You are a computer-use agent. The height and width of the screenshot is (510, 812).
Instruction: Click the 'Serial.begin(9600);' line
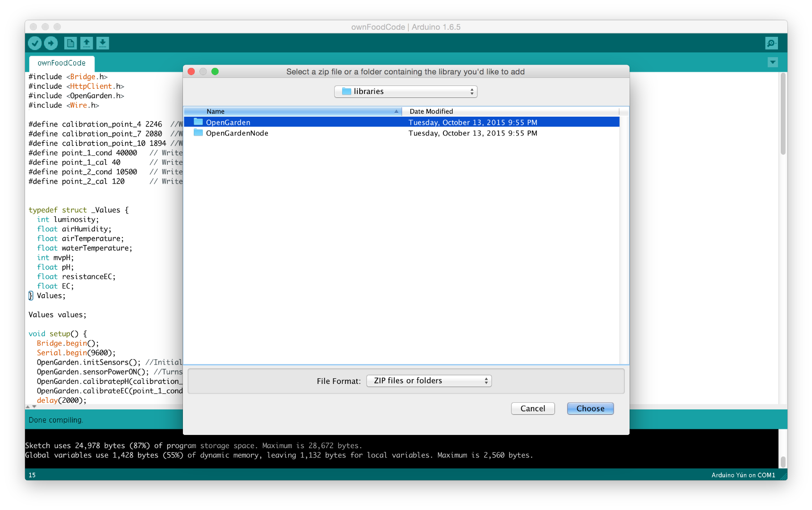click(x=76, y=353)
